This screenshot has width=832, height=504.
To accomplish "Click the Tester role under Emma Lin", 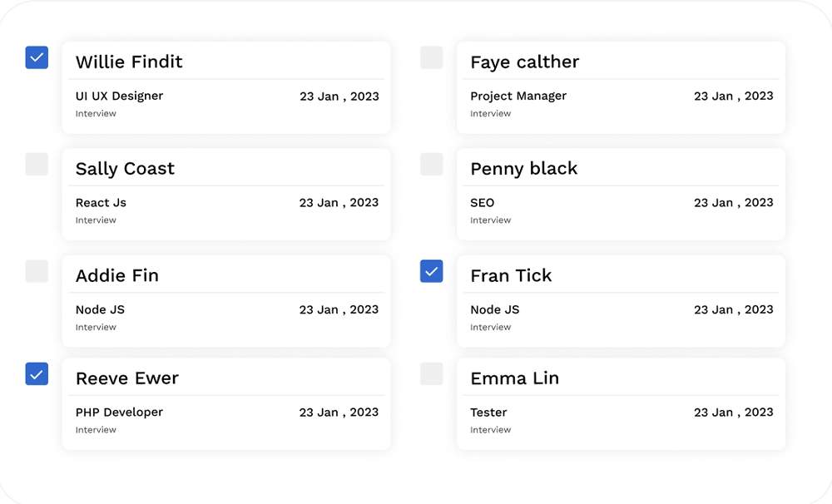I will point(488,412).
